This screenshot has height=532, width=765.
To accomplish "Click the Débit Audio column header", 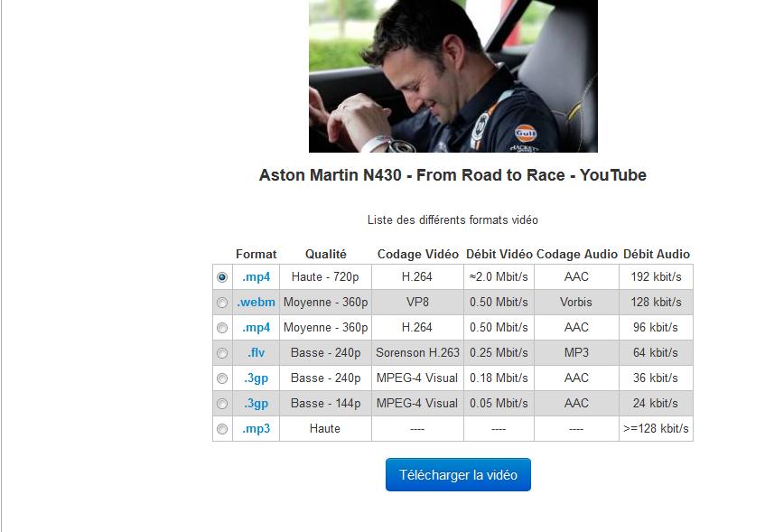I will 657,254.
